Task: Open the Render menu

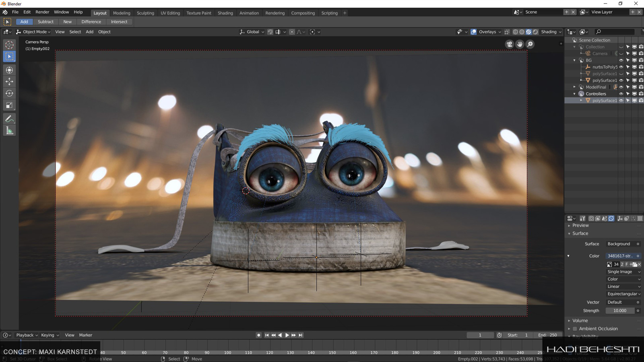Action: (x=42, y=12)
